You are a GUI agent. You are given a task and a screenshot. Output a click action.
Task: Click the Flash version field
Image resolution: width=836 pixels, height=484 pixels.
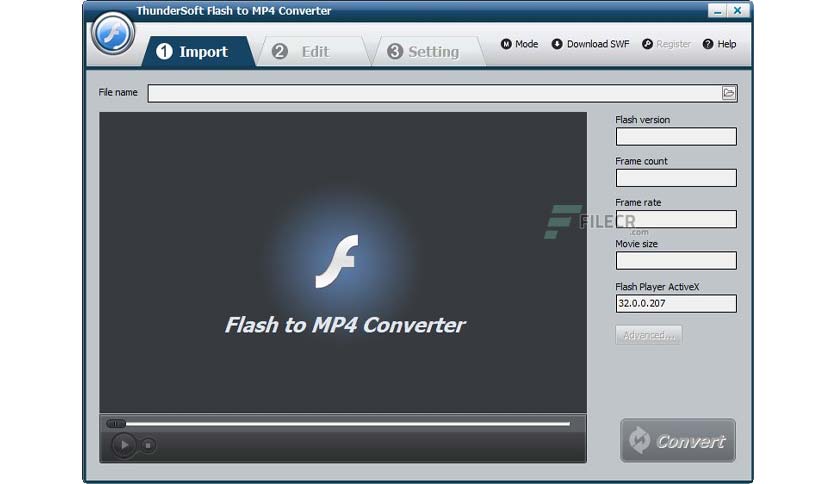point(676,136)
